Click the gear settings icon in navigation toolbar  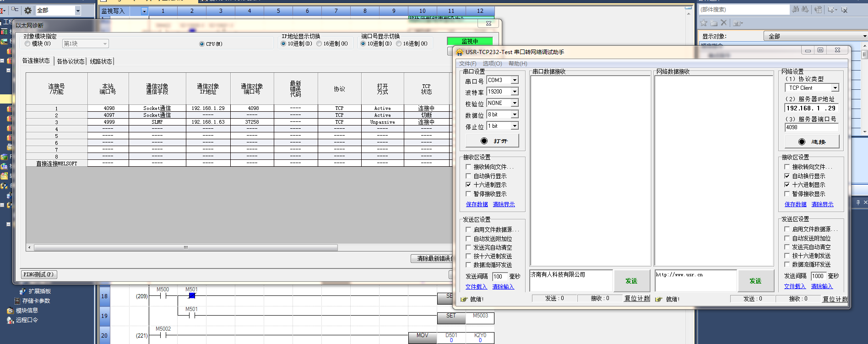tap(28, 10)
